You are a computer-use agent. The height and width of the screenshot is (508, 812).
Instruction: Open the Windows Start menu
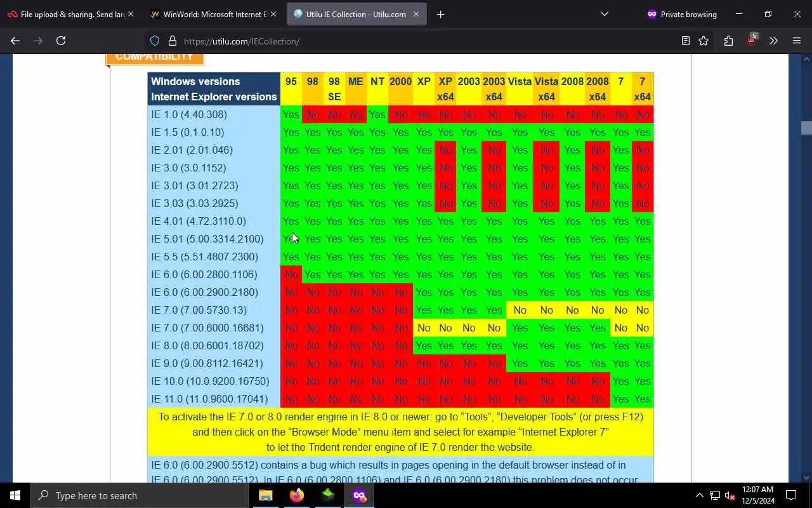coord(15,495)
